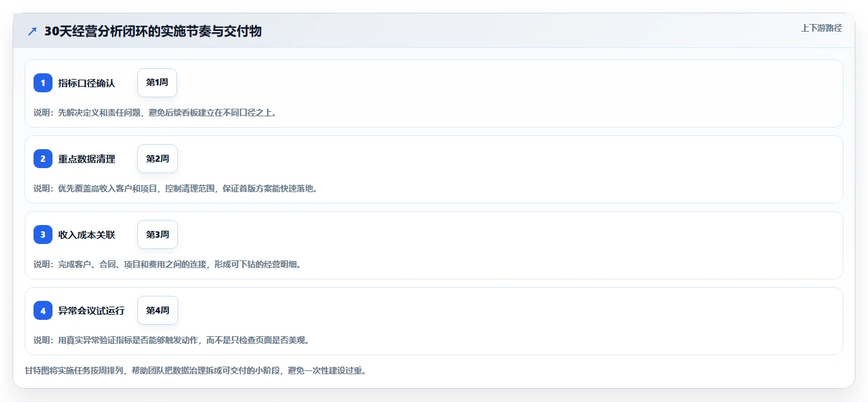Open the 上下游路径 link
868x402 pixels.
click(821, 28)
